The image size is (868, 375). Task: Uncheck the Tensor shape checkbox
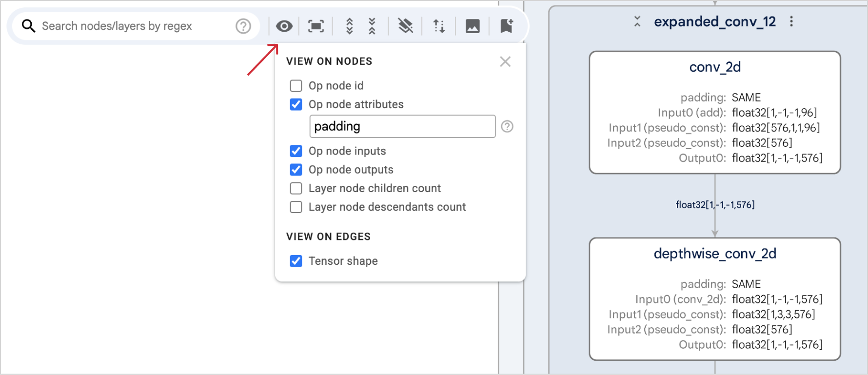point(296,261)
